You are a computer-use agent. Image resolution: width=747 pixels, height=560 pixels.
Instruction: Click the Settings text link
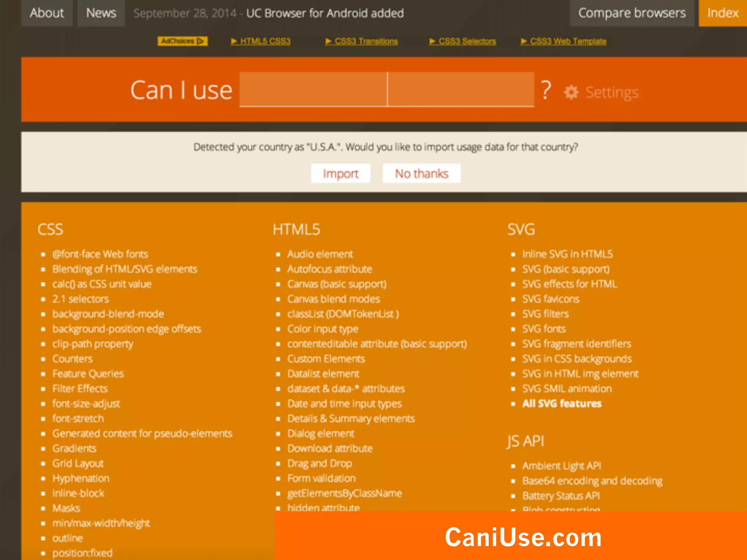(x=612, y=92)
